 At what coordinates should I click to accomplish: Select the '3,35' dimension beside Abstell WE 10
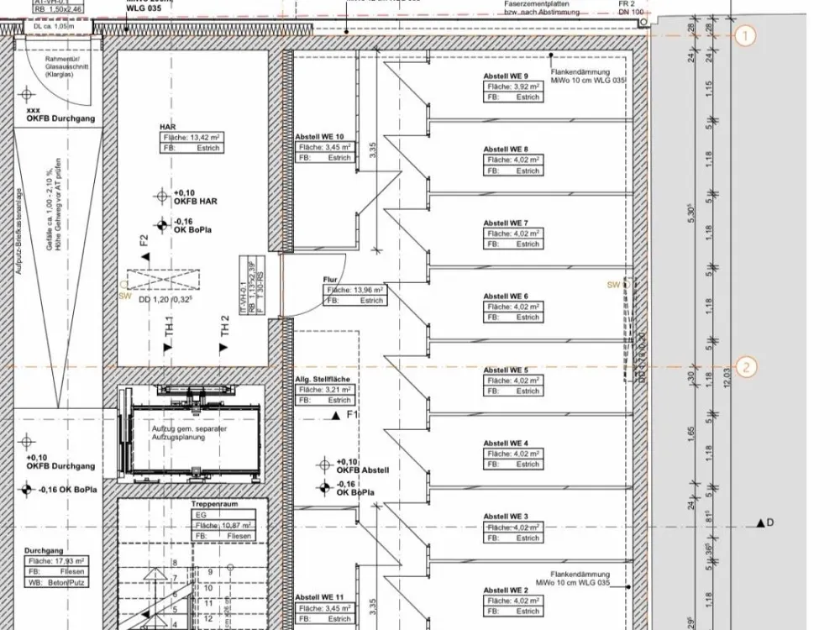(x=373, y=150)
